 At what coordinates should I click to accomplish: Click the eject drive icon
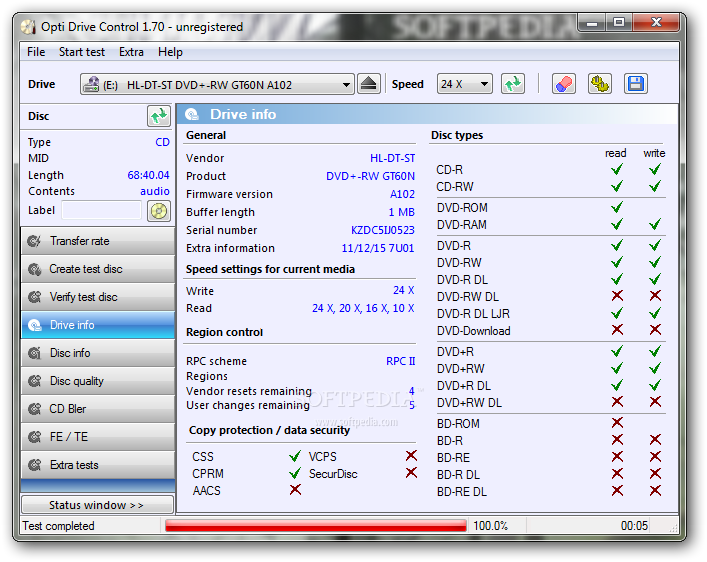[x=369, y=84]
